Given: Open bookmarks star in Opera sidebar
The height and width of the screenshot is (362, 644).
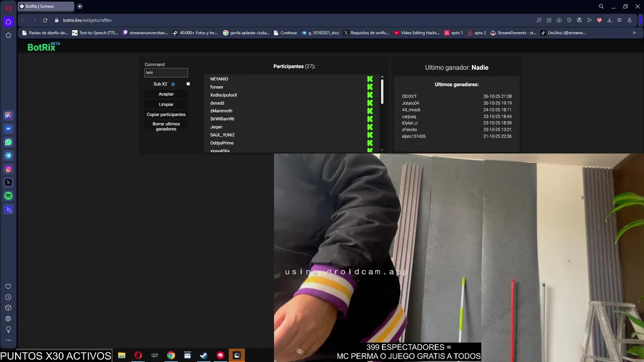Looking at the screenshot, I should click(x=8, y=35).
